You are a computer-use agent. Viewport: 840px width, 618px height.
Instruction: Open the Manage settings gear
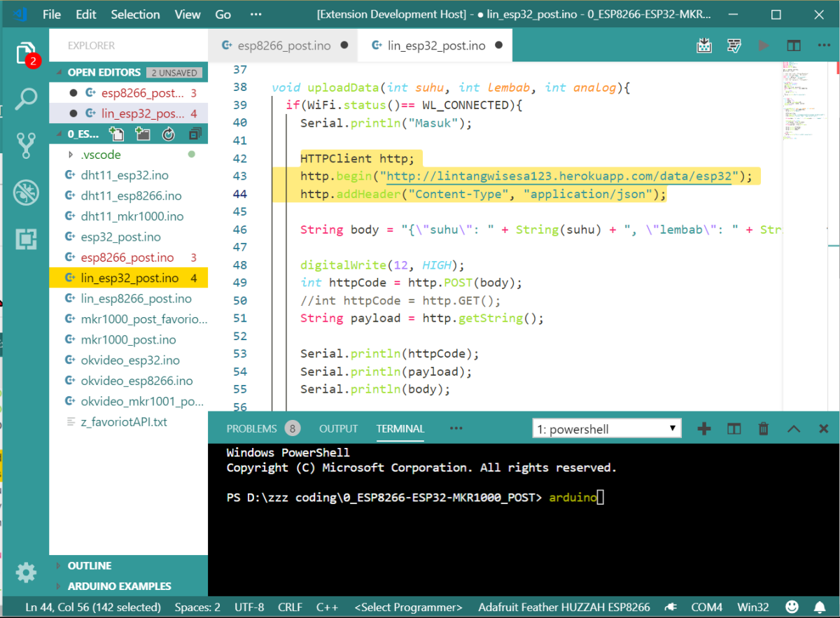[x=26, y=573]
